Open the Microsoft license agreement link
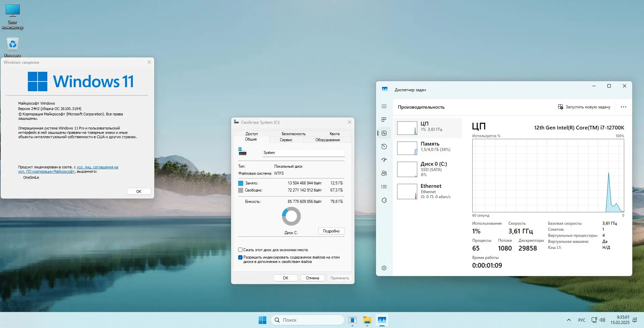644x328 pixels. click(68, 169)
